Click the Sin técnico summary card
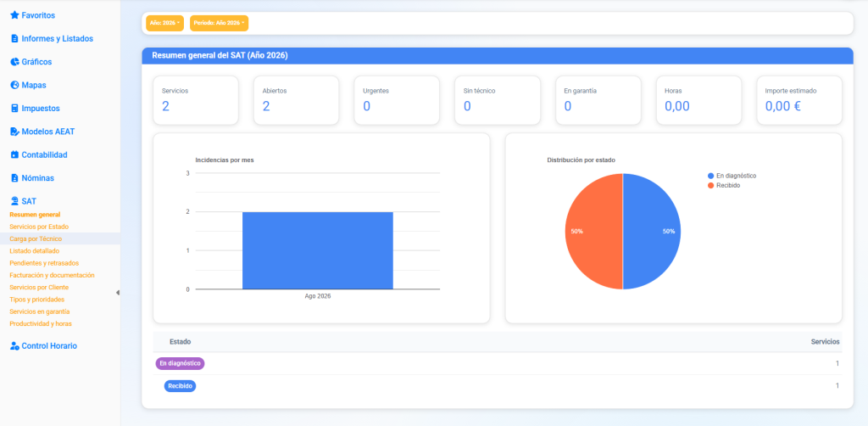This screenshot has width=868, height=426. [498, 100]
